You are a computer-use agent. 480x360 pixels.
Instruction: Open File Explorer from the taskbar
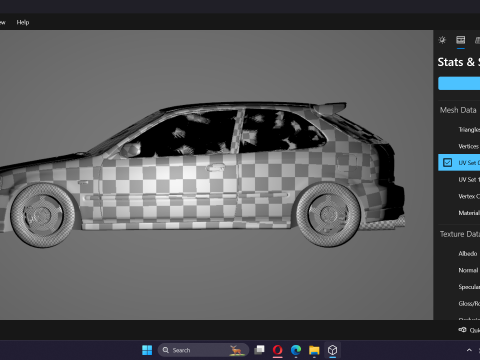[x=314, y=350]
